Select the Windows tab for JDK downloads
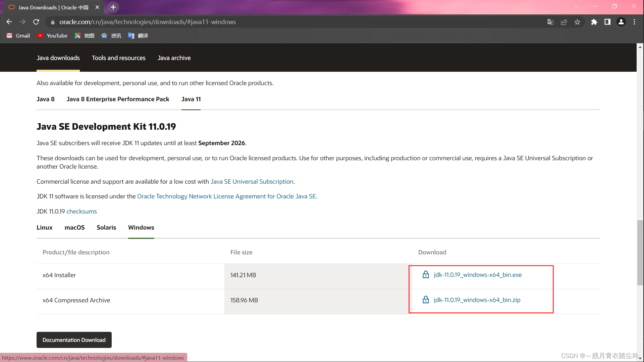The height and width of the screenshot is (362, 644). tap(141, 227)
